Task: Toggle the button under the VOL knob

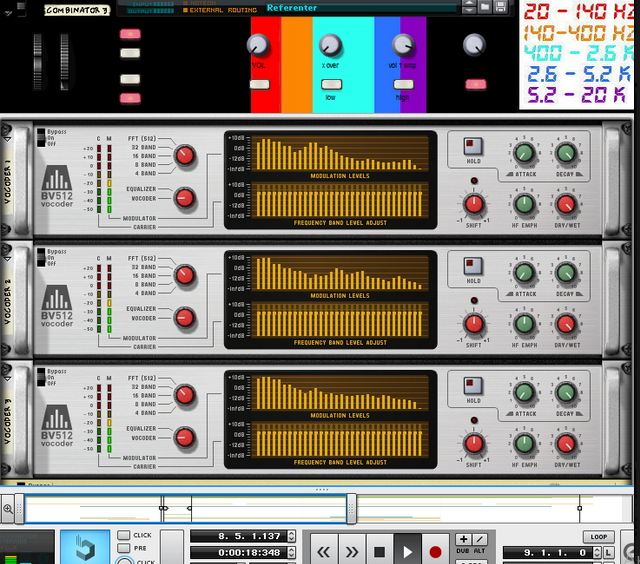Action: point(260,84)
